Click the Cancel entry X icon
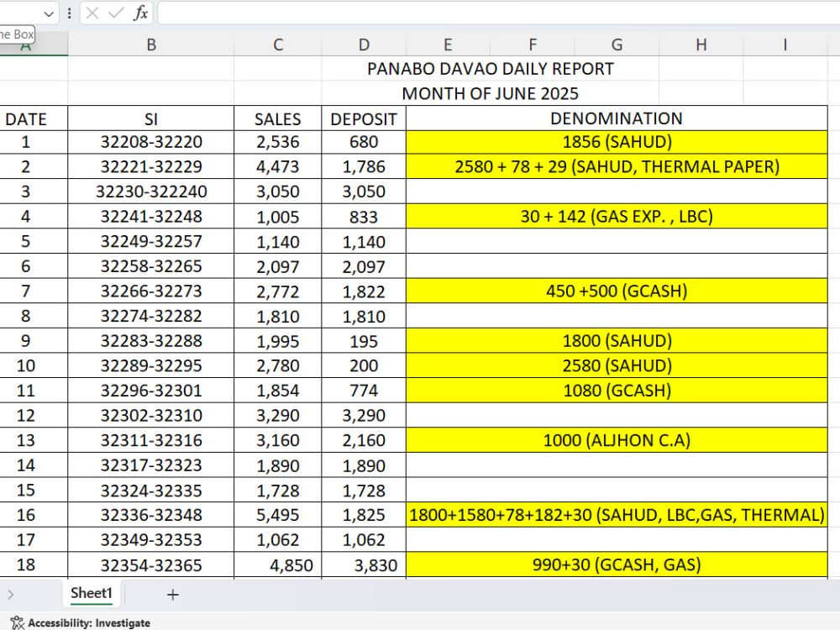This screenshot has width=840, height=630. pos(92,13)
